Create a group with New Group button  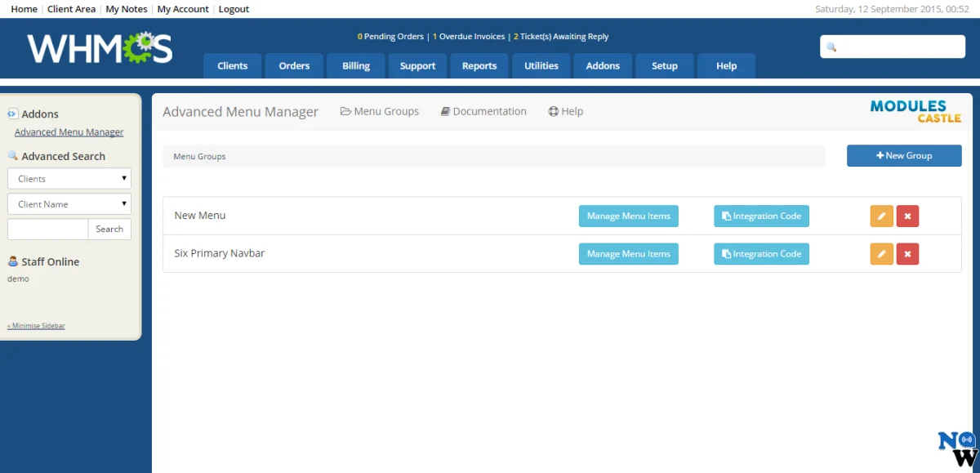click(x=903, y=155)
